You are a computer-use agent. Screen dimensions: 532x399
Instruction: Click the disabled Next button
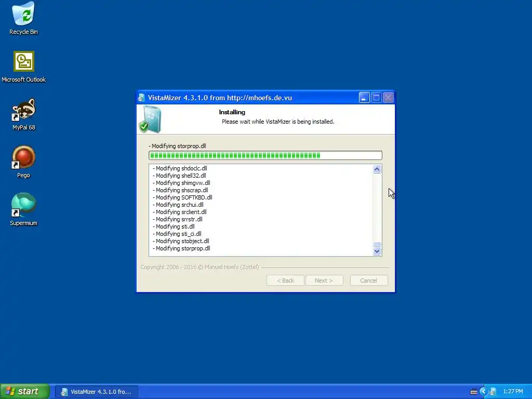point(324,281)
